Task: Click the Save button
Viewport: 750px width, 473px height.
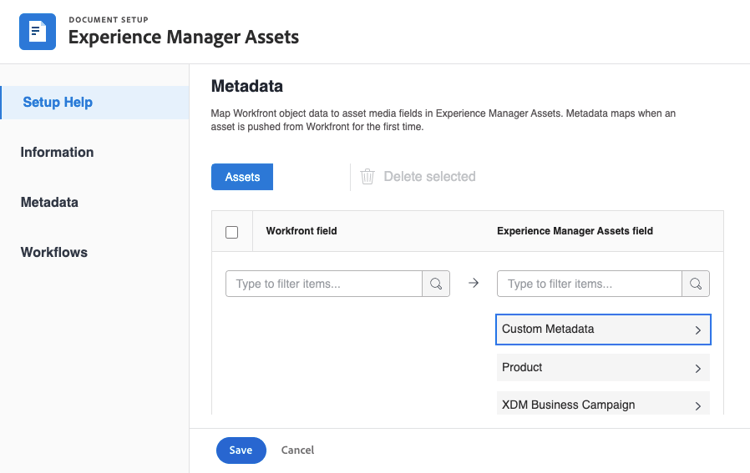Action: [x=241, y=450]
